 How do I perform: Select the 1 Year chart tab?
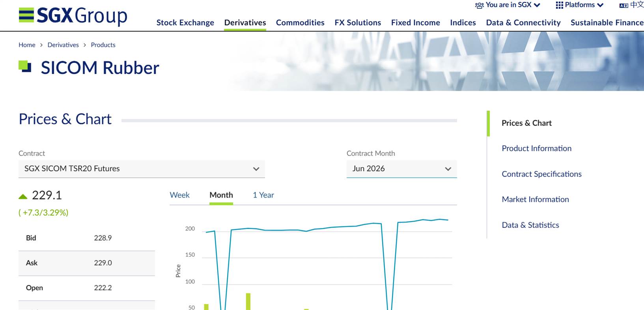point(263,195)
